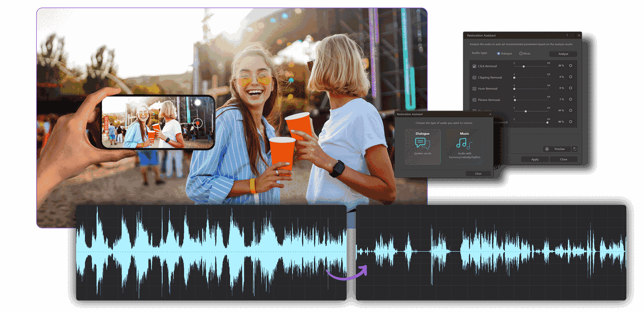Open Hum Removal settings gear
644x313 pixels.
570,88
